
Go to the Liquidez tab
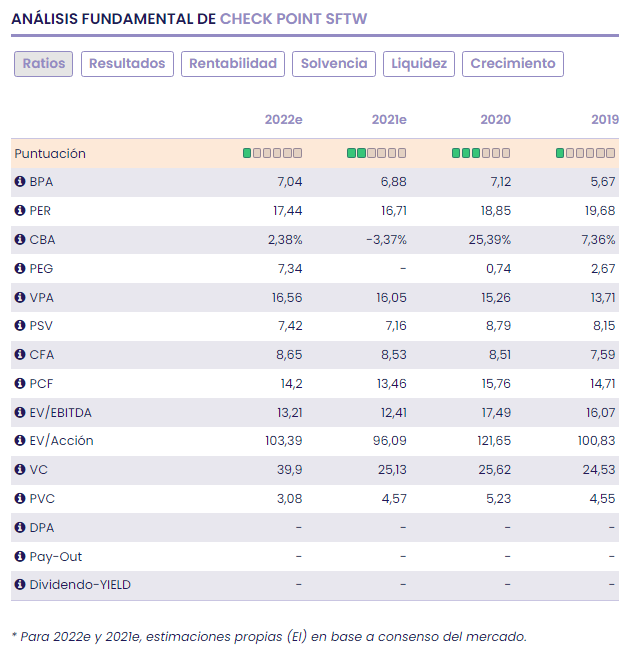[419, 64]
